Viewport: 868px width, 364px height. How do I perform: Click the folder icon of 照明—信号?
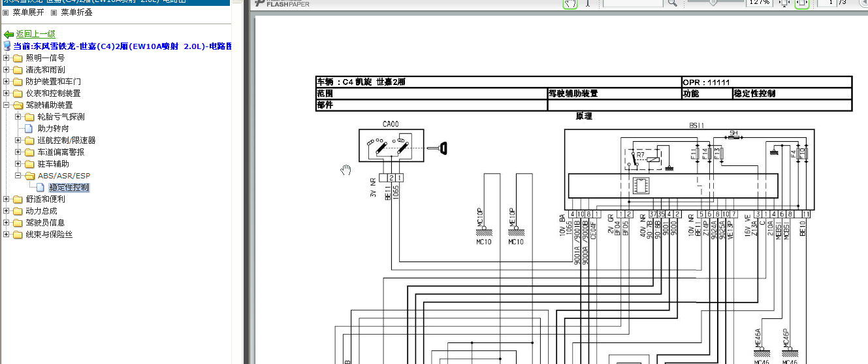coord(18,58)
